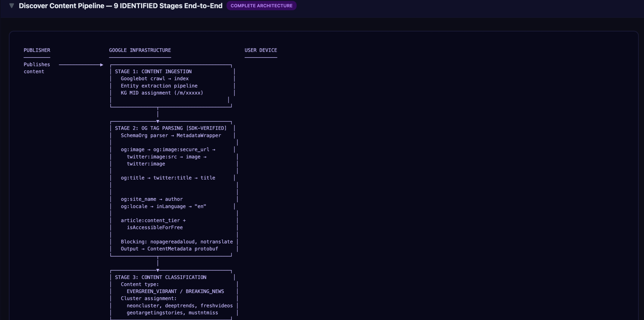Select the PUBLISHER column header
Viewport: 644px width, 320px height.
point(37,50)
